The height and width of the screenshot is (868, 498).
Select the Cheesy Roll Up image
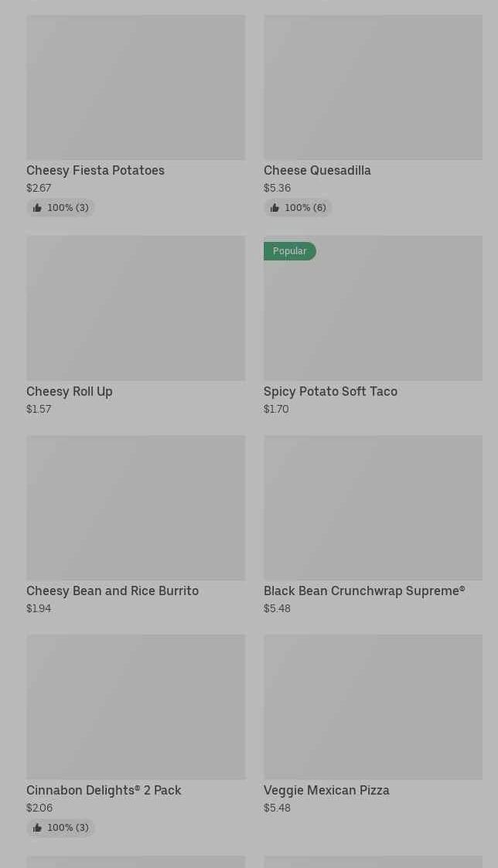point(135,308)
